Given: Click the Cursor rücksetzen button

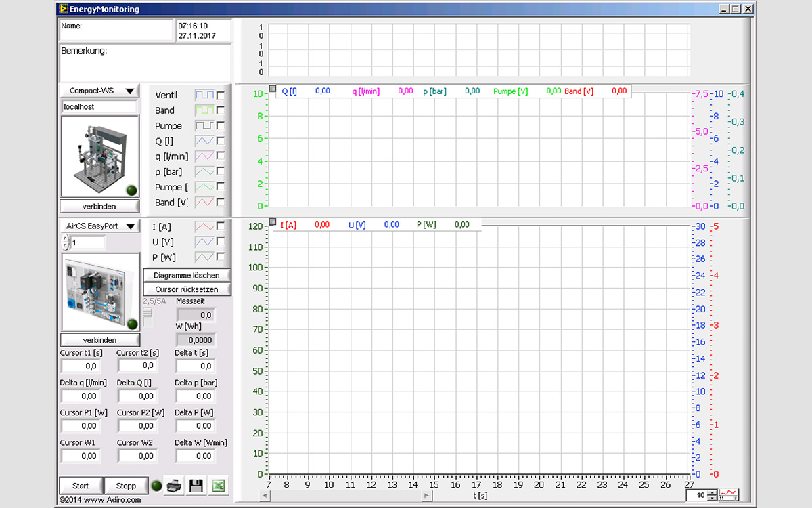Looking at the screenshot, I should tap(187, 289).
